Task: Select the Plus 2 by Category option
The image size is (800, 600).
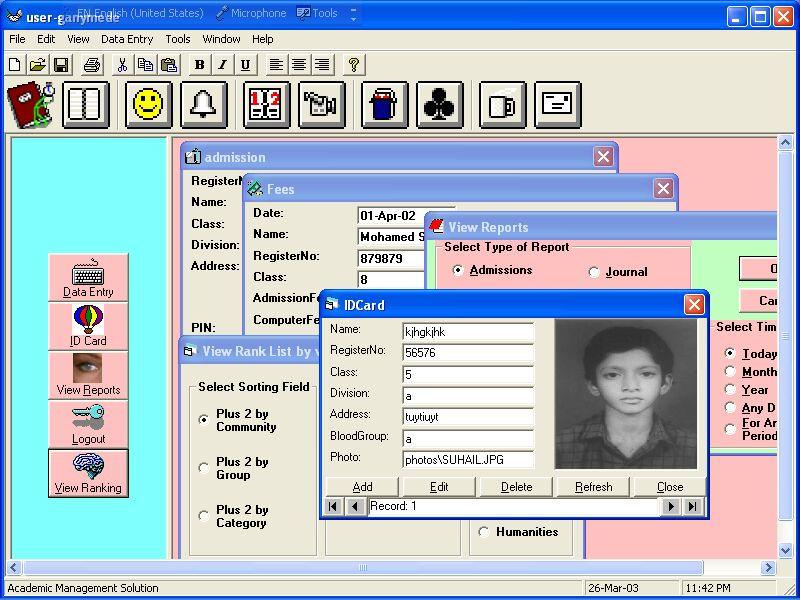Action: (x=204, y=516)
